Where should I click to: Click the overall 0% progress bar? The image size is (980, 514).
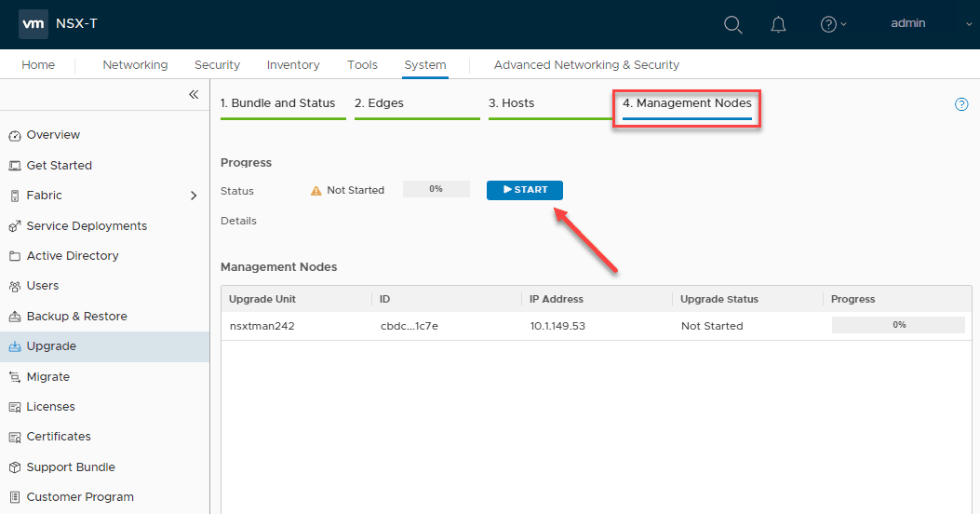pos(436,189)
